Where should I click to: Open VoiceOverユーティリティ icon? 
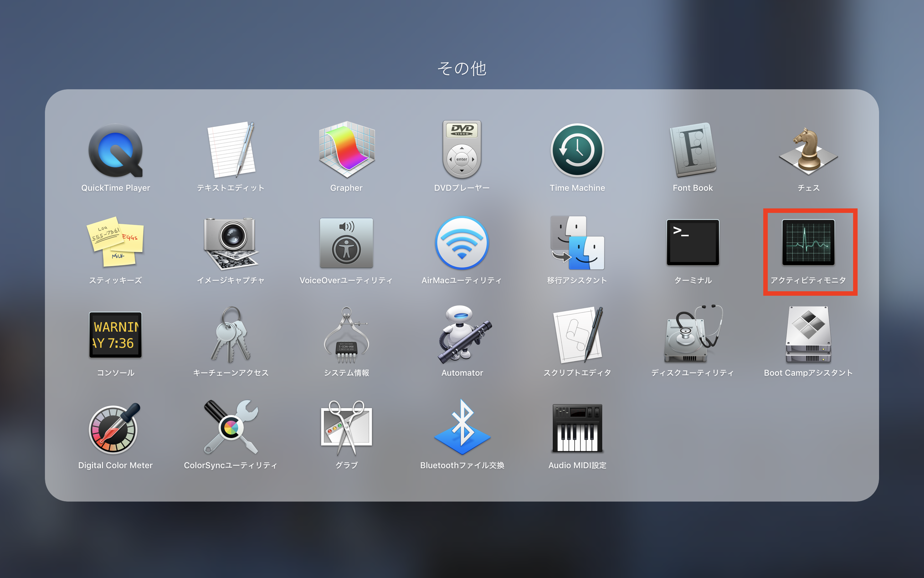(346, 243)
